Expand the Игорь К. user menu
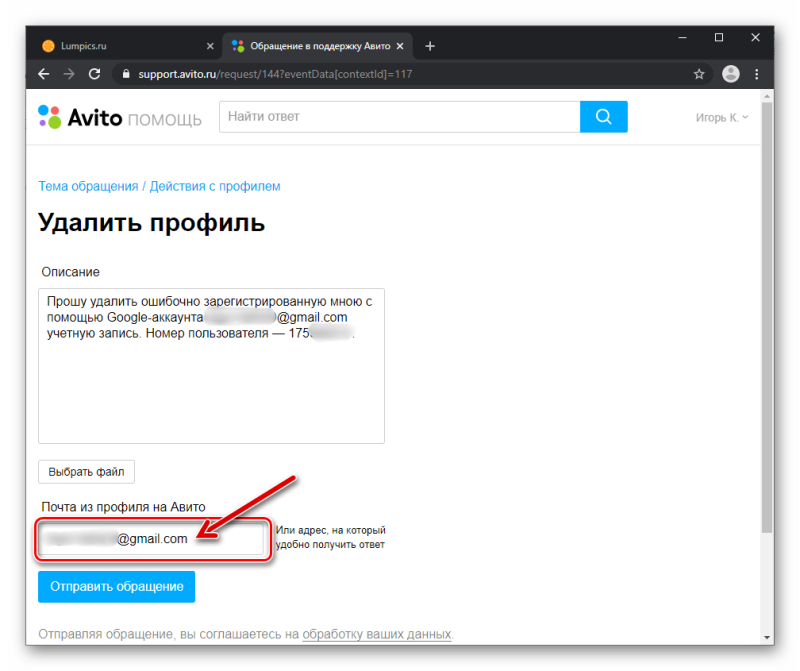Viewport: 800px width, 671px height. (x=721, y=117)
